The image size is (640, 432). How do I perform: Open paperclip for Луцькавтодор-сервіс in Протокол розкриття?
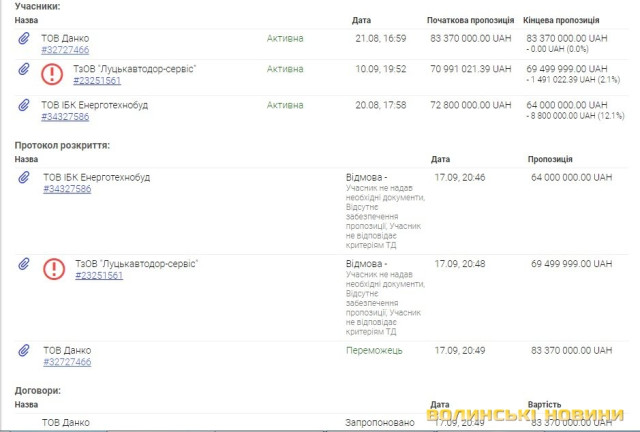[24, 264]
